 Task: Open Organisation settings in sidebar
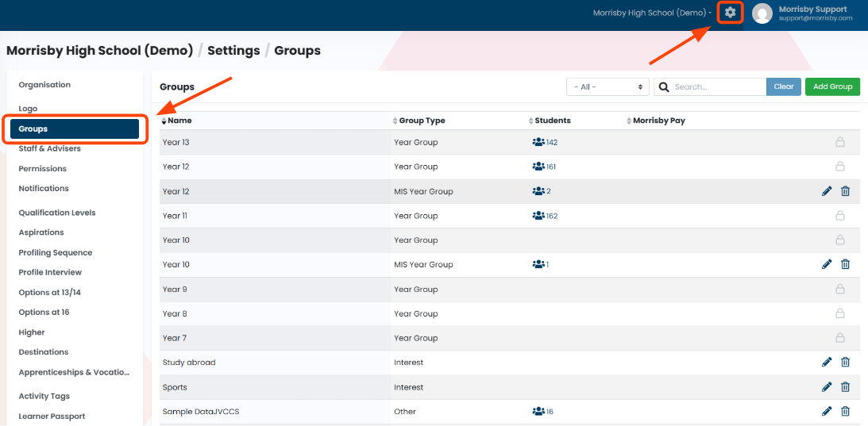(x=44, y=85)
